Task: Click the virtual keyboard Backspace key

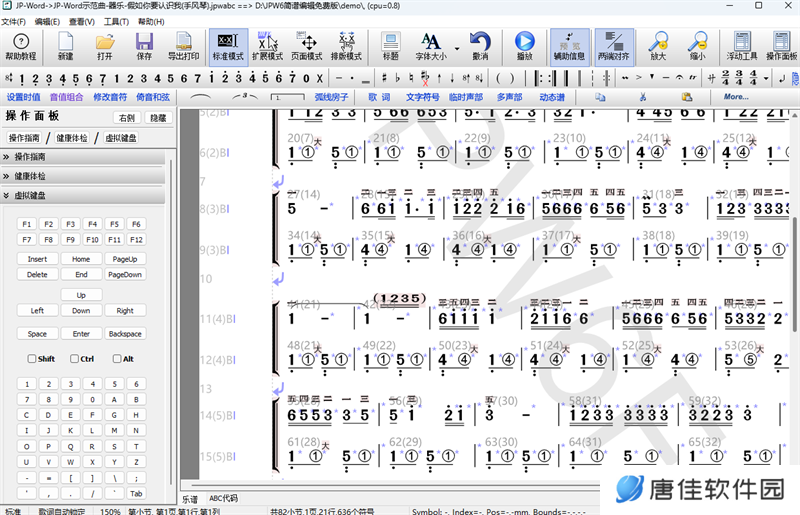Action: [125, 333]
